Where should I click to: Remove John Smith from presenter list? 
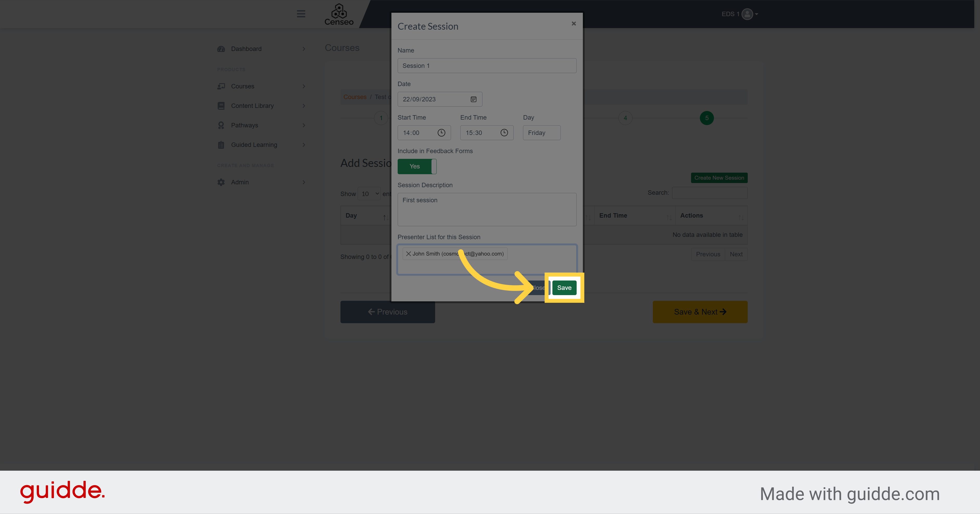coord(408,253)
